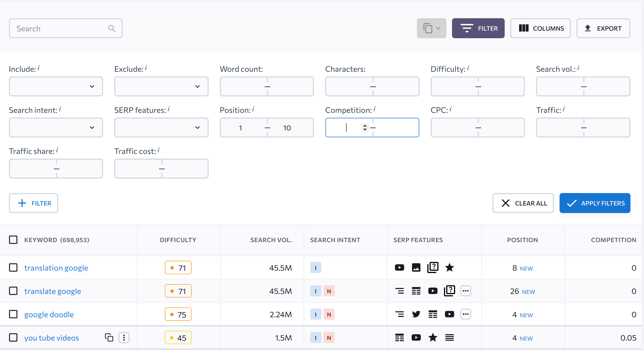Select all keywords with header checkbox

13,240
